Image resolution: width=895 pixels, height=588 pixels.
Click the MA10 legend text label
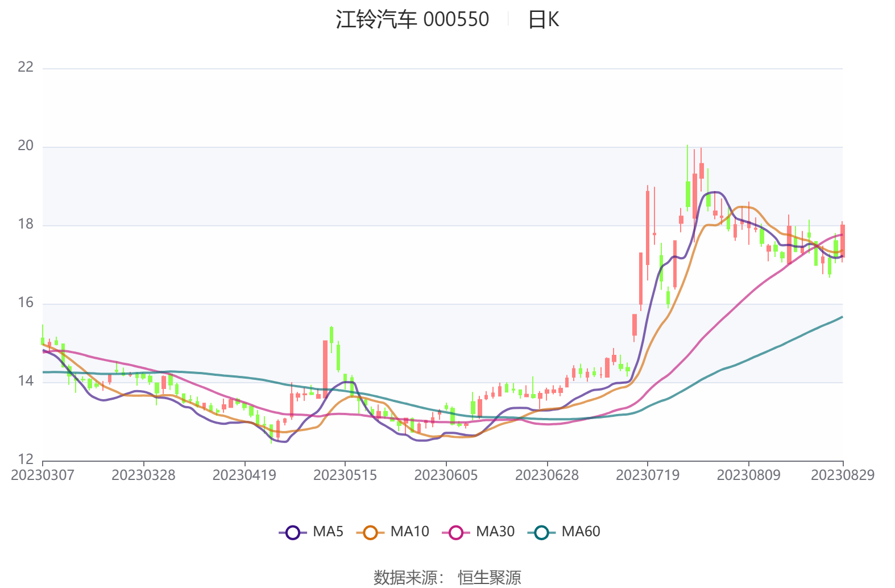click(x=409, y=532)
